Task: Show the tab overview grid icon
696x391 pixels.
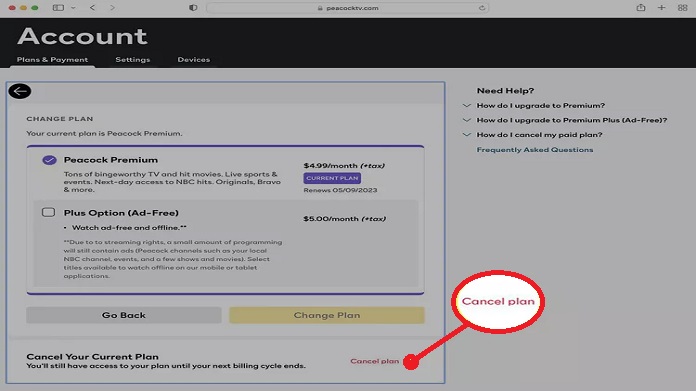Action: [682, 8]
